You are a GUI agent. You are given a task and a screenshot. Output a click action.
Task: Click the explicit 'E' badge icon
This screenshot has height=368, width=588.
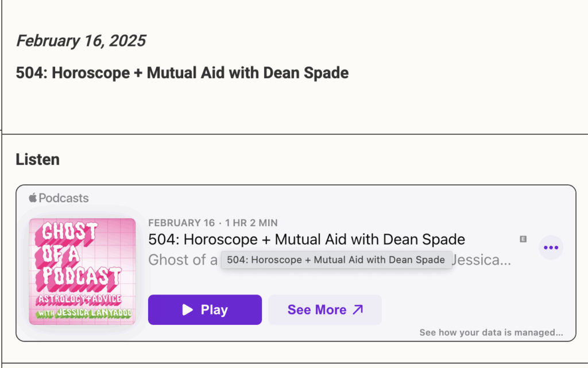[x=523, y=239]
